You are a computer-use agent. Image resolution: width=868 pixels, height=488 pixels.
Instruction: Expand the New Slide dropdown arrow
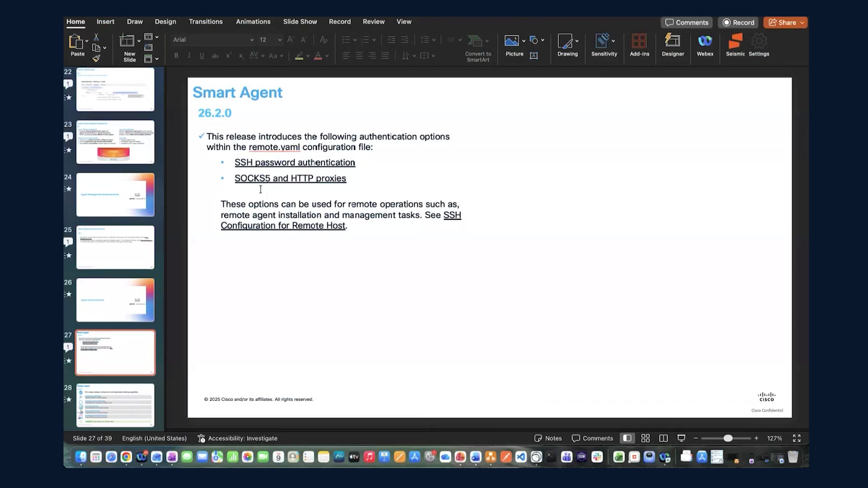pos(139,41)
